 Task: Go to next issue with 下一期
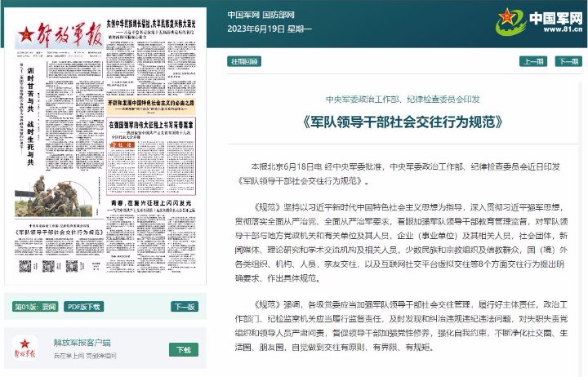coord(568,61)
